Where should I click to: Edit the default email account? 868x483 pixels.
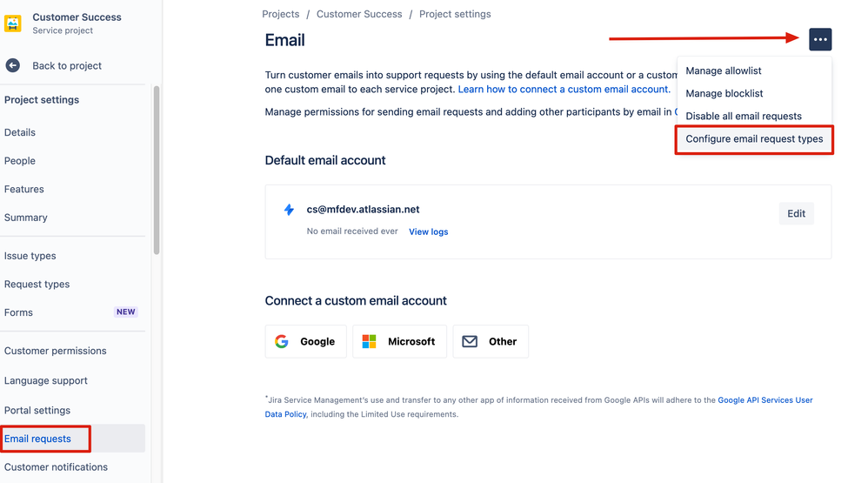[796, 213]
